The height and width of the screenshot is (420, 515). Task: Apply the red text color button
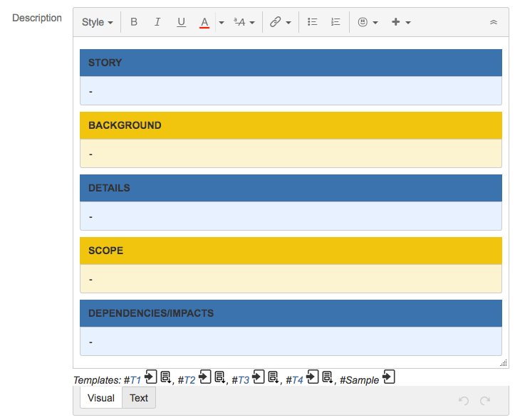tap(204, 22)
